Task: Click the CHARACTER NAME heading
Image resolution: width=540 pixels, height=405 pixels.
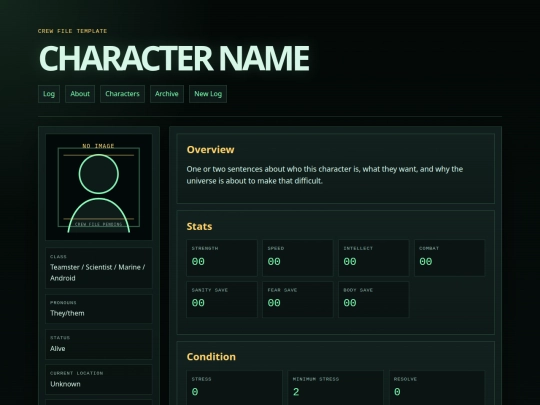Action: click(x=174, y=58)
